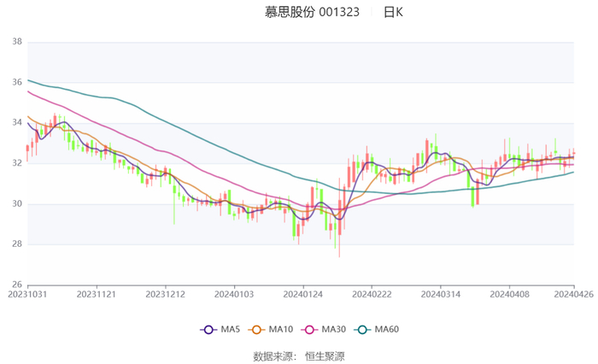The width and height of the screenshot is (598, 364).
Task: Click the 20240314 date axis label
Action: (x=440, y=294)
